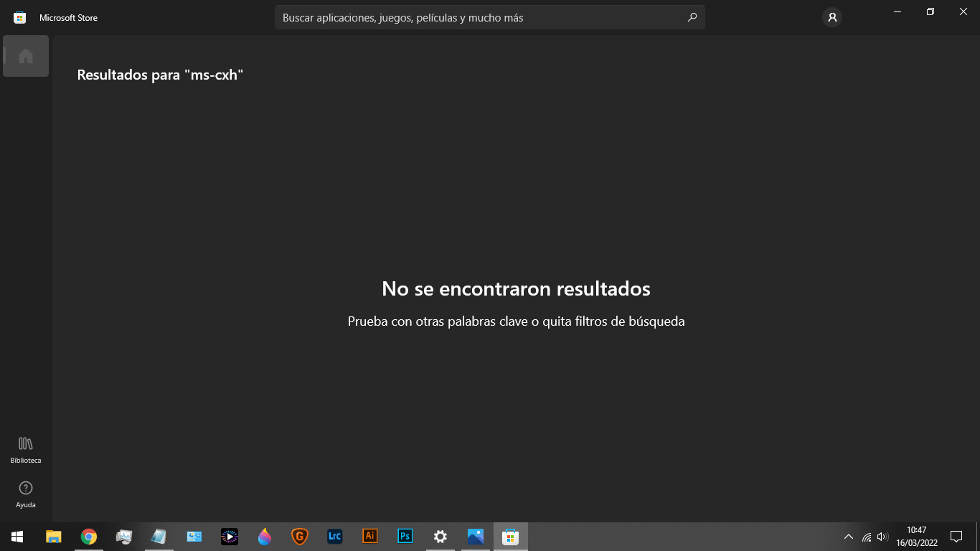Launch Google Chrome from the taskbar
Screen dimensions: 980x551
tap(89, 537)
